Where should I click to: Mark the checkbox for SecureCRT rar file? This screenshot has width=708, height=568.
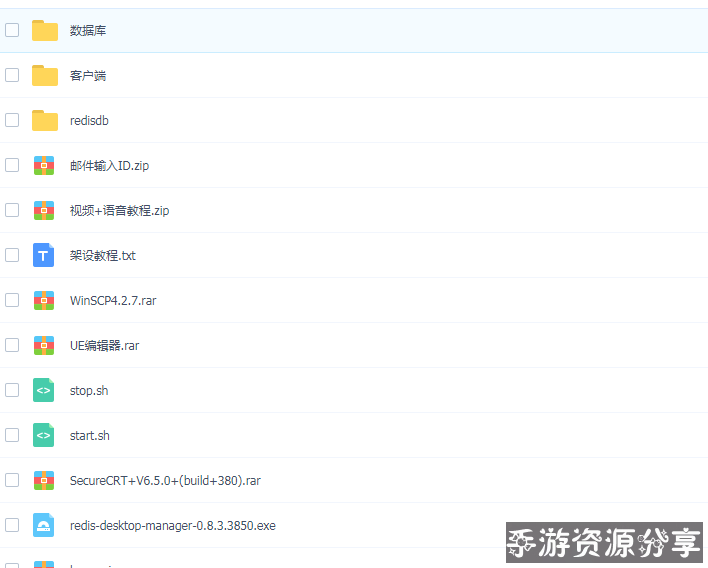[x=12, y=480]
